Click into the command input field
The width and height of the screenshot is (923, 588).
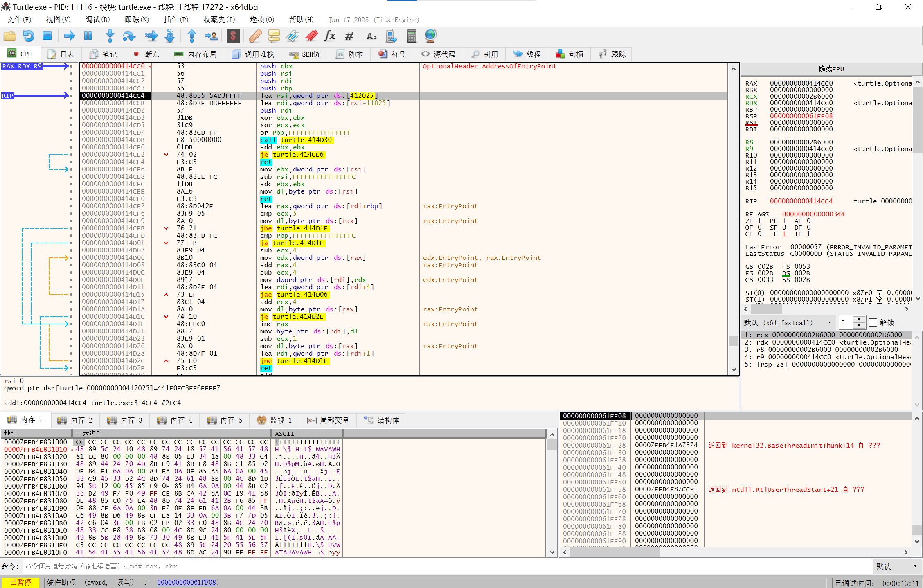point(448,566)
